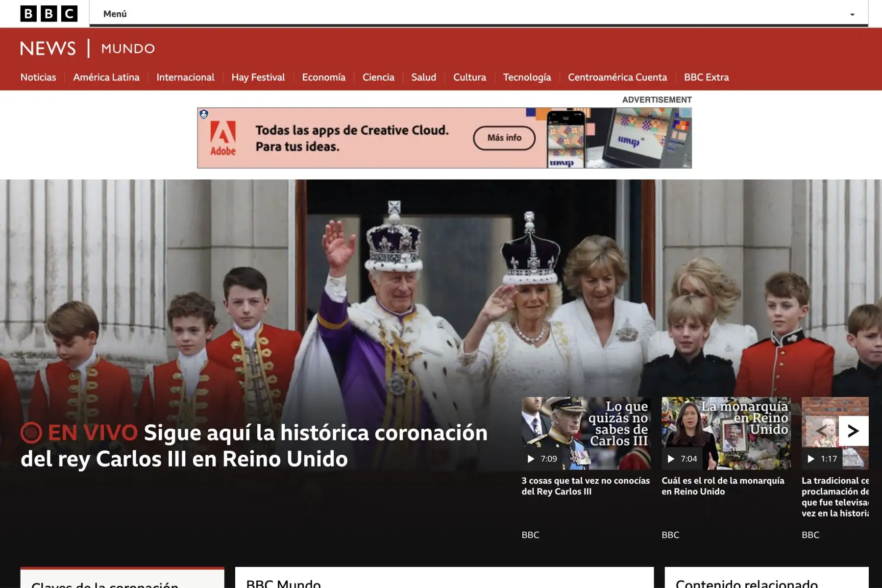Open 'La tradicional ceremonia' proclamation link
Screen dimensions: 882x588
(x=835, y=497)
